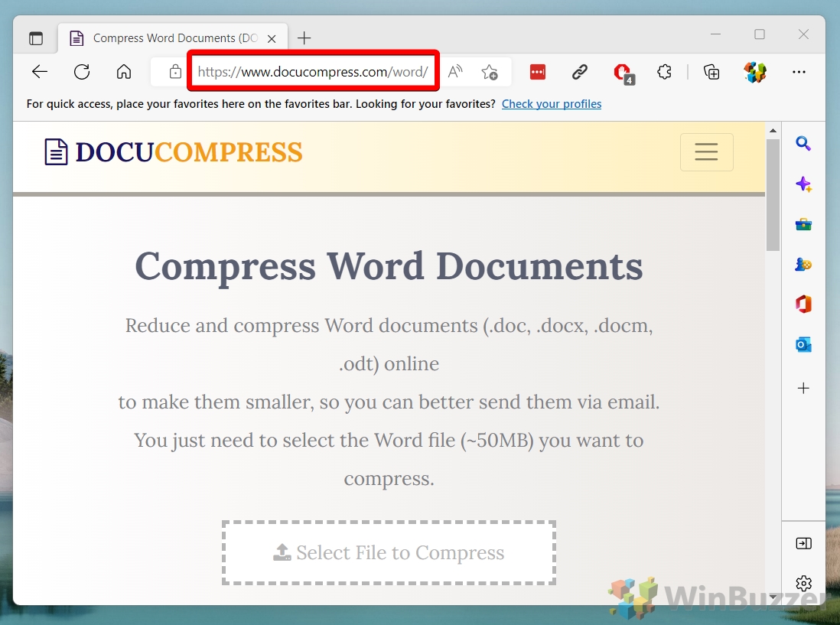Click the Check your profiles link
The height and width of the screenshot is (625, 840).
point(552,104)
